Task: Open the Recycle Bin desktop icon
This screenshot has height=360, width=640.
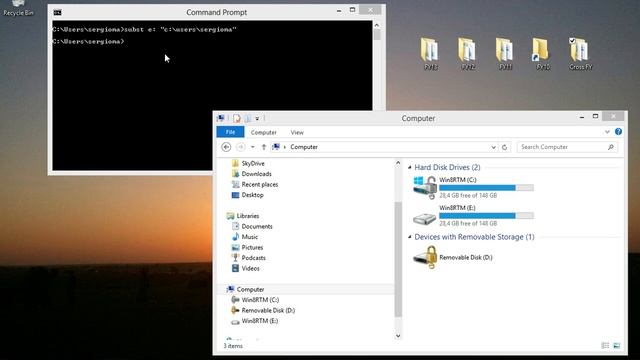Action: [18, 7]
